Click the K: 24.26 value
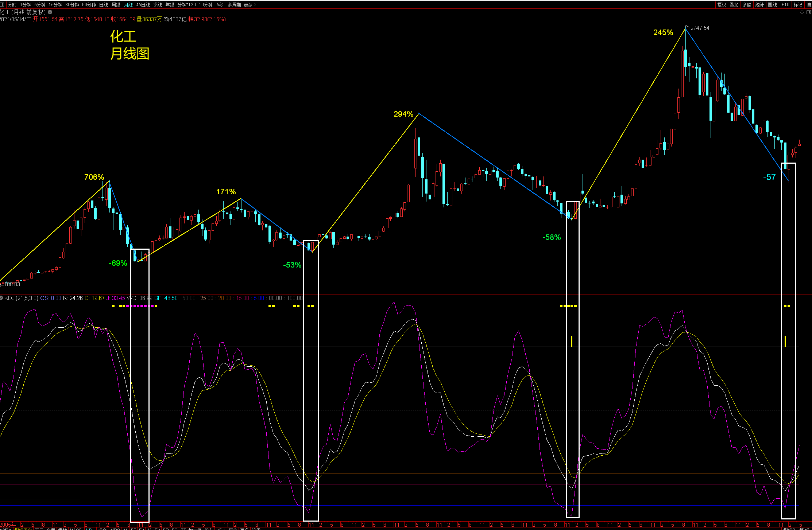The width and height of the screenshot is (812, 530). [x=73, y=298]
